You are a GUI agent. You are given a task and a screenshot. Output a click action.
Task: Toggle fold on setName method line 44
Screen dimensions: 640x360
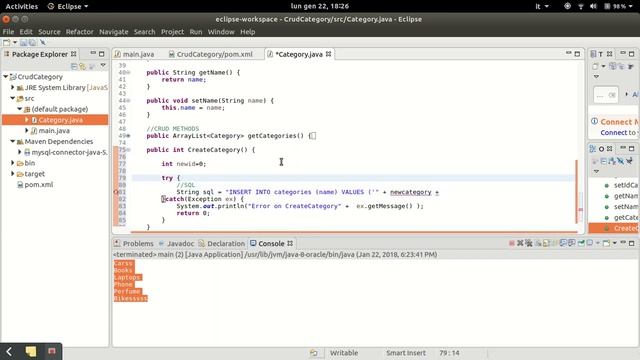pyautogui.click(x=128, y=100)
